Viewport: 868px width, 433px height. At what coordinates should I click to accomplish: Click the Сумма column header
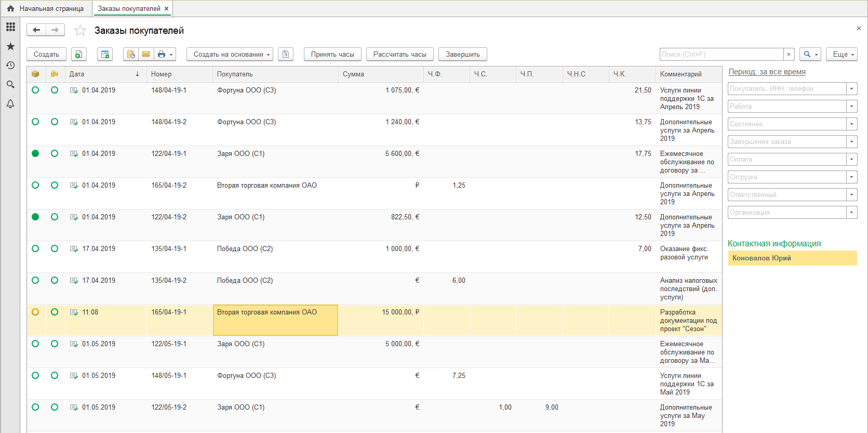pyautogui.click(x=381, y=74)
